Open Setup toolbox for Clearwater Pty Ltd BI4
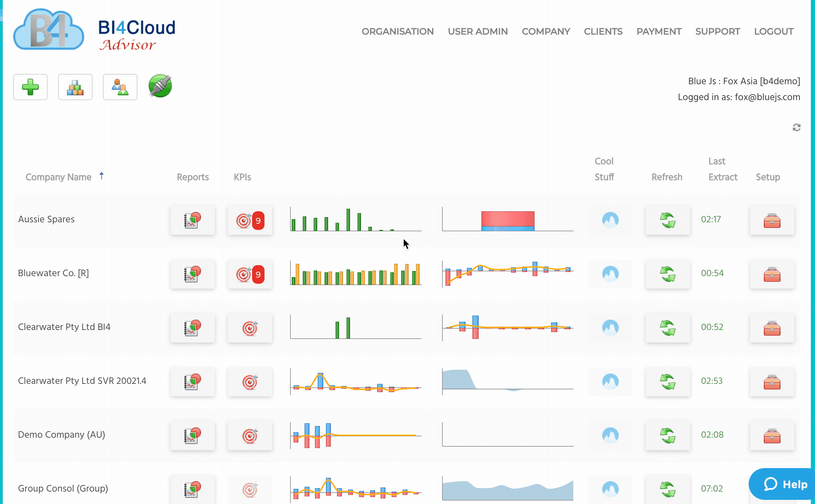The height and width of the screenshot is (504, 815). [x=772, y=328]
